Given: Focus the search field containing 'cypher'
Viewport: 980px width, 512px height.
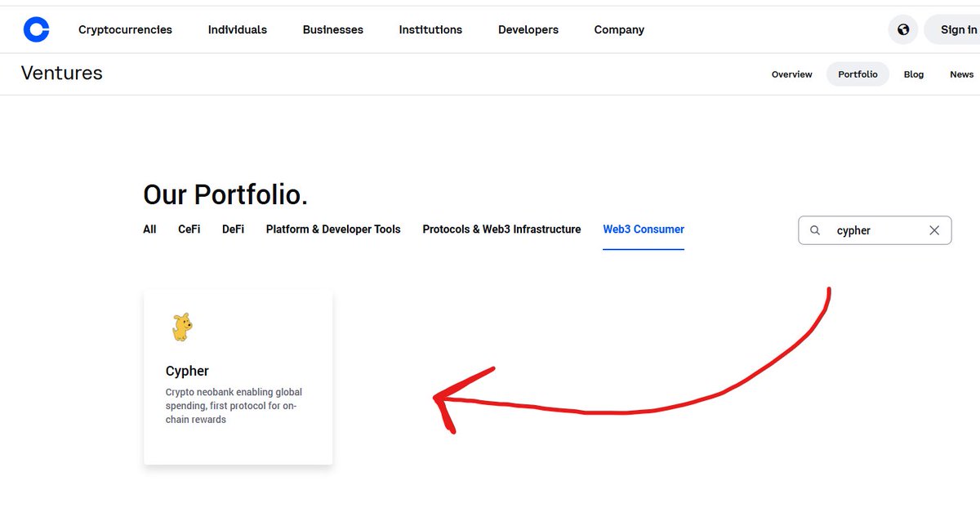Looking at the screenshot, I should pyautogui.click(x=875, y=230).
